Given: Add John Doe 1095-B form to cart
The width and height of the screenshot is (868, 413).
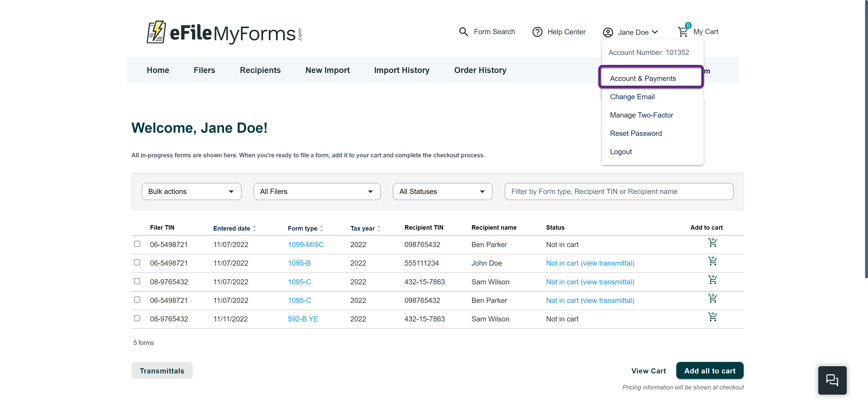Looking at the screenshot, I should [x=712, y=261].
